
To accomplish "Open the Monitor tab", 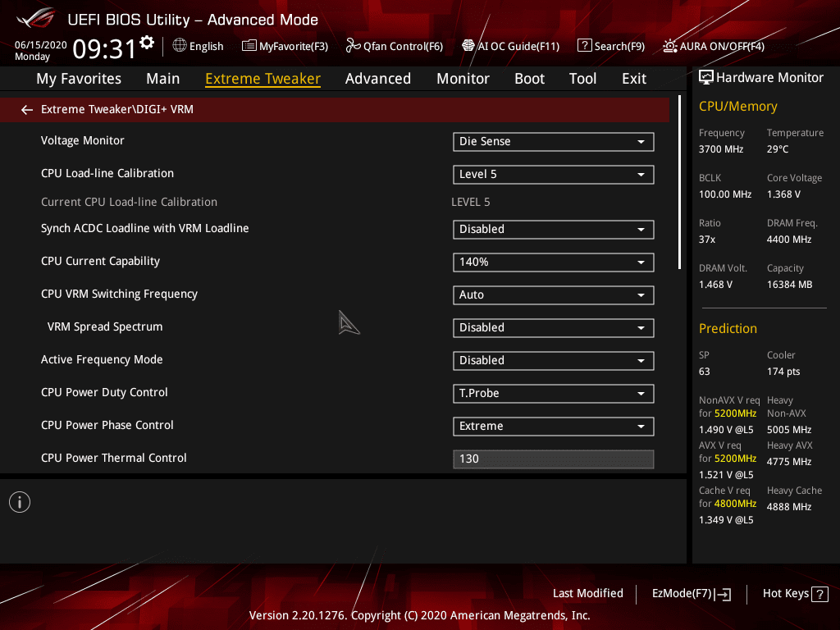I will 463,79.
